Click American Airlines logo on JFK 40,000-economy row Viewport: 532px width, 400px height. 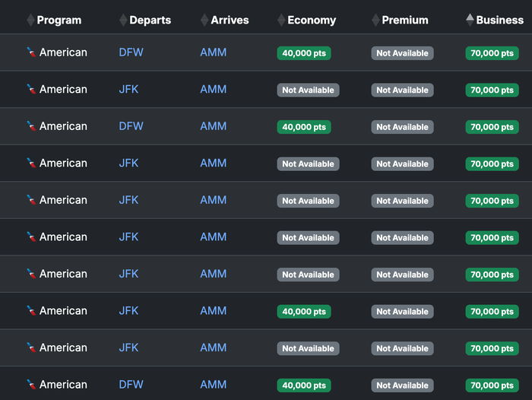pos(31,311)
